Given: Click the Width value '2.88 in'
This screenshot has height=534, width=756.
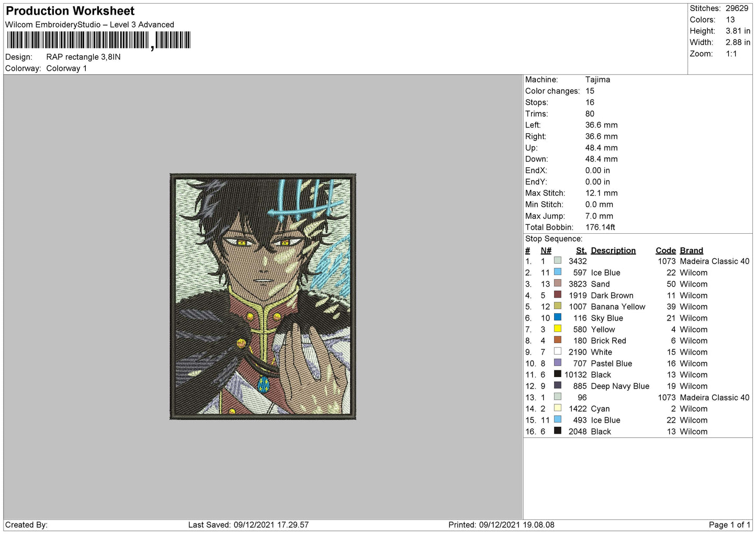Looking at the screenshot, I should click(738, 42).
